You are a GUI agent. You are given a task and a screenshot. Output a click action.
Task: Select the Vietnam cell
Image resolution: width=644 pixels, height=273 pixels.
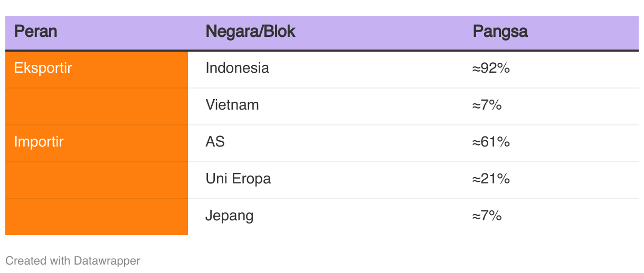[x=232, y=105]
